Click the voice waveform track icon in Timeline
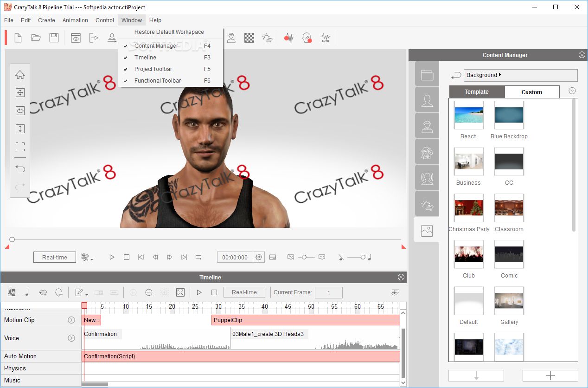Viewport: 588px width, 388px height. (12, 292)
